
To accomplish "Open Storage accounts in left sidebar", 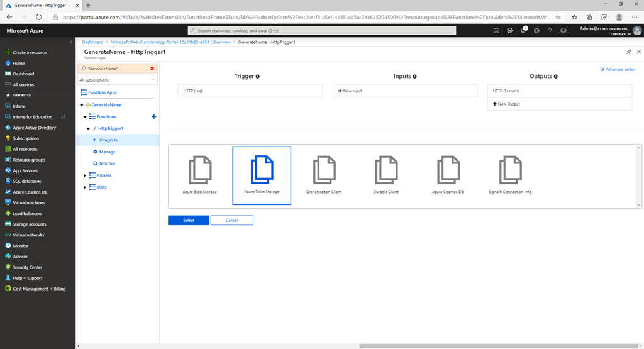I will coord(29,224).
